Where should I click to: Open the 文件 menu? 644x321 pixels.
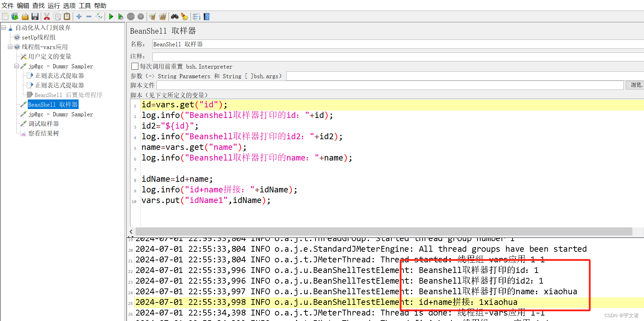coord(8,5)
